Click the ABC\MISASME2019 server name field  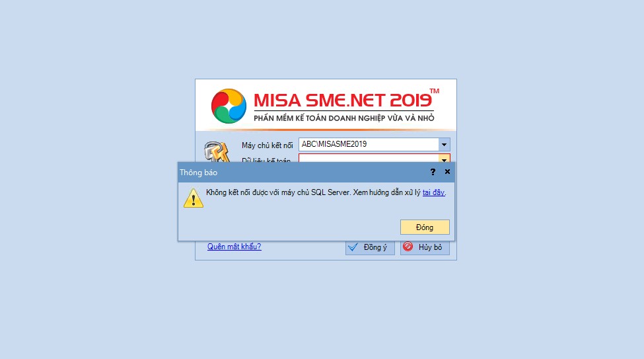(x=369, y=144)
